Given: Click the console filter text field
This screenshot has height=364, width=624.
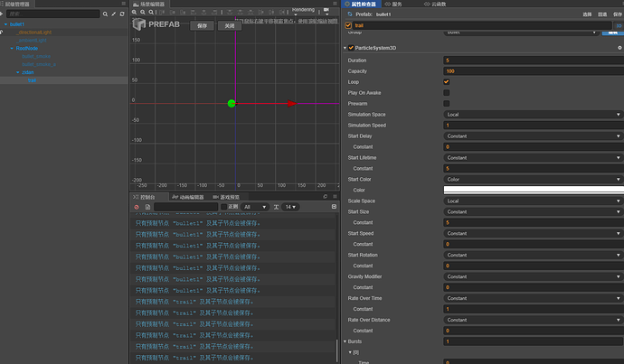Looking at the screenshot, I should pyautogui.click(x=186, y=207).
